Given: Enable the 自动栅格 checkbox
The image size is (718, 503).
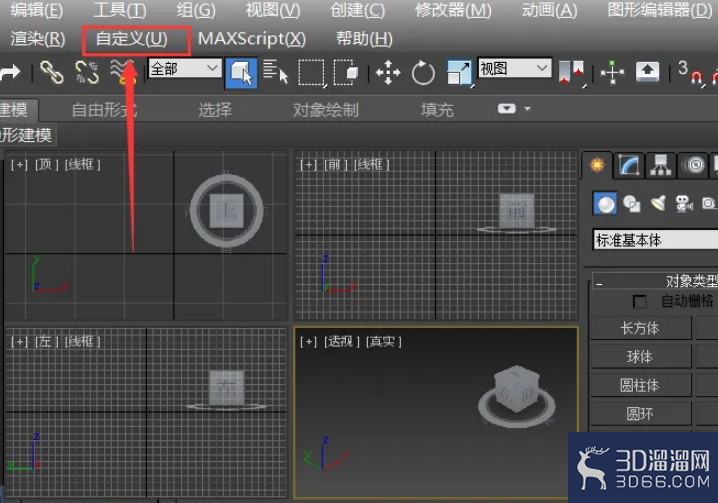Looking at the screenshot, I should (x=639, y=302).
